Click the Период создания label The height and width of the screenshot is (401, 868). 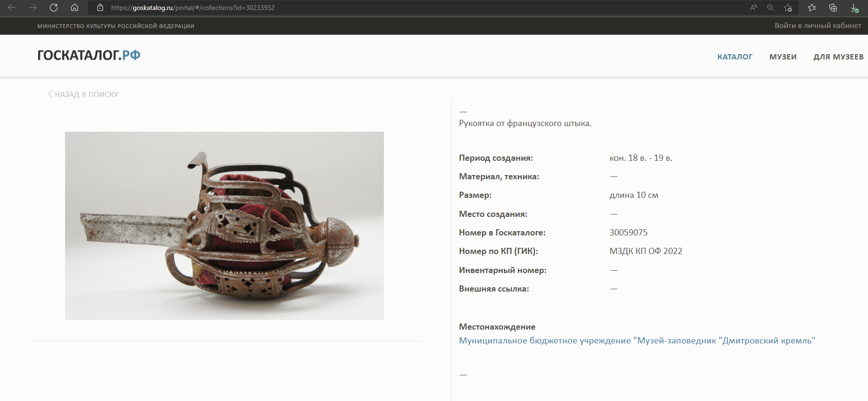496,158
